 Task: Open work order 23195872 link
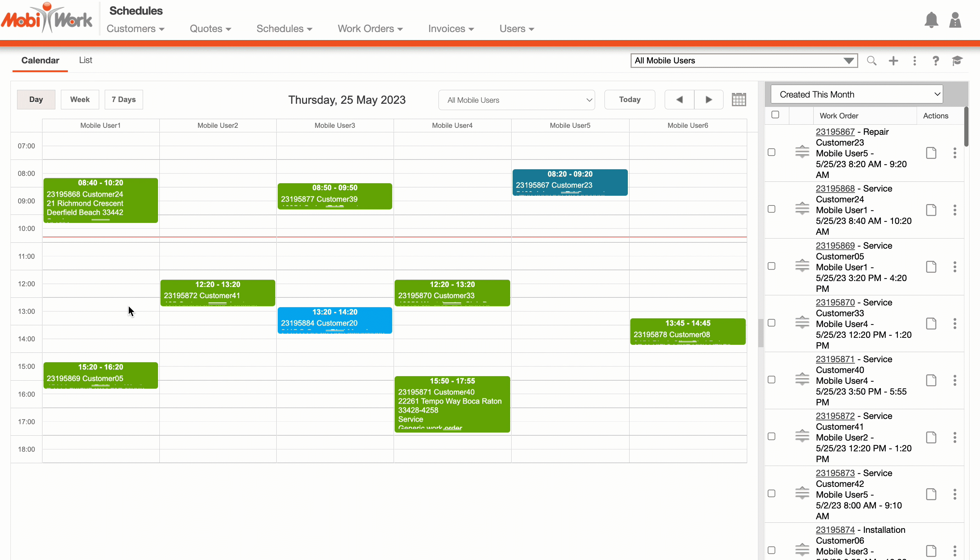tap(835, 416)
